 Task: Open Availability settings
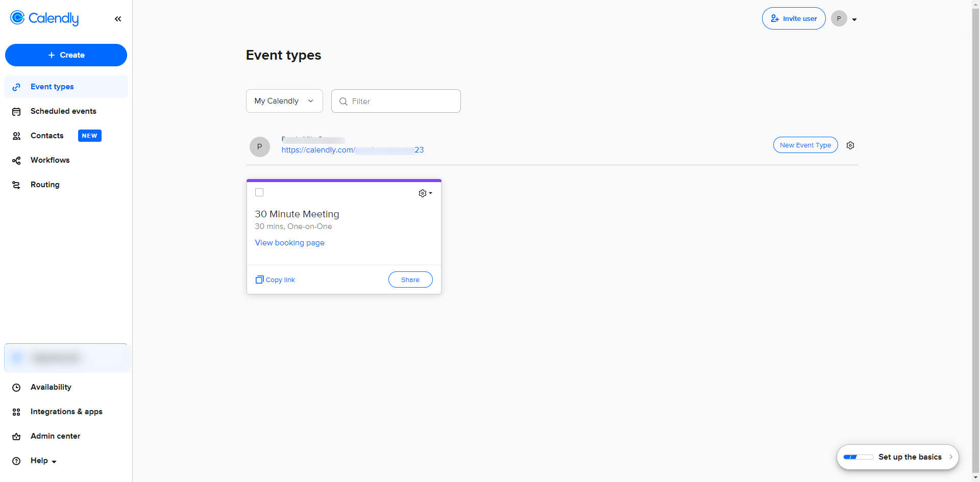(x=50, y=387)
